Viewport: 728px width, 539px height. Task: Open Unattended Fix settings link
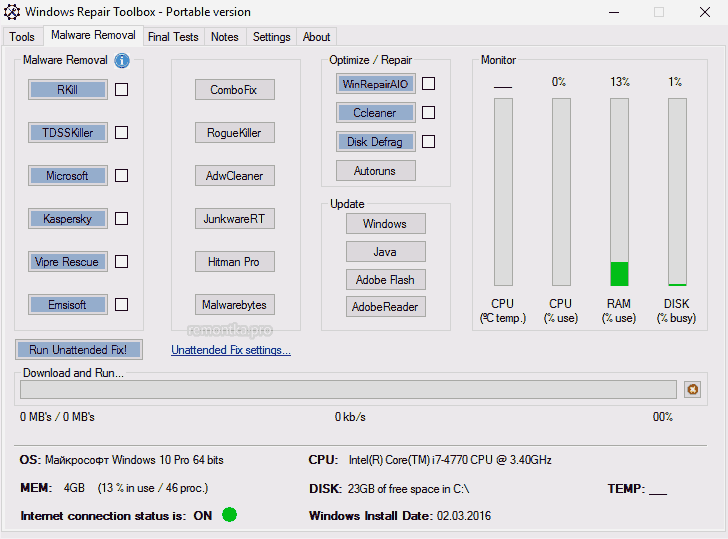pos(231,350)
